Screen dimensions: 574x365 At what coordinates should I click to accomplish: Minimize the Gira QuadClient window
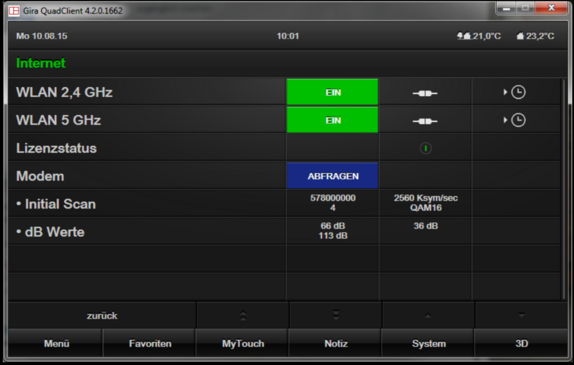[x=507, y=8]
